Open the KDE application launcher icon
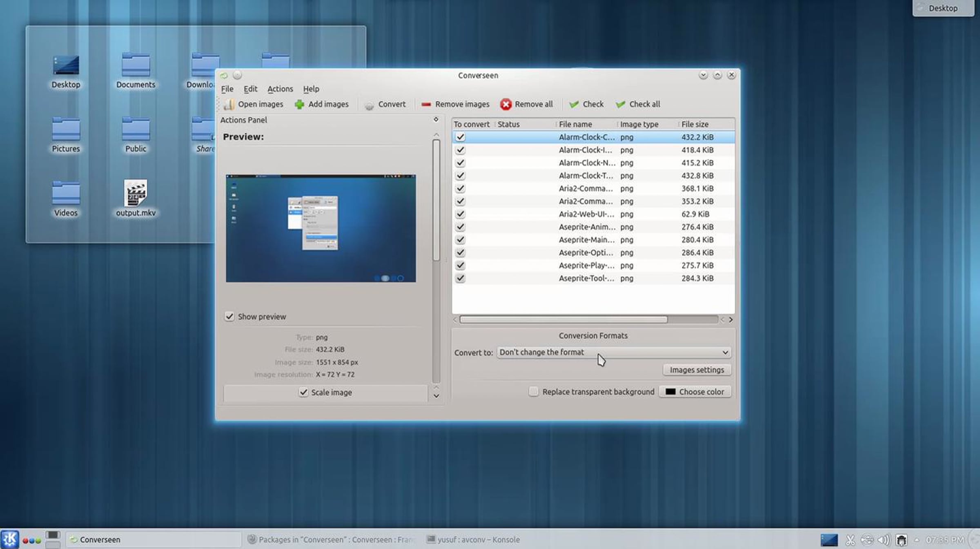The image size is (980, 549). (10, 539)
